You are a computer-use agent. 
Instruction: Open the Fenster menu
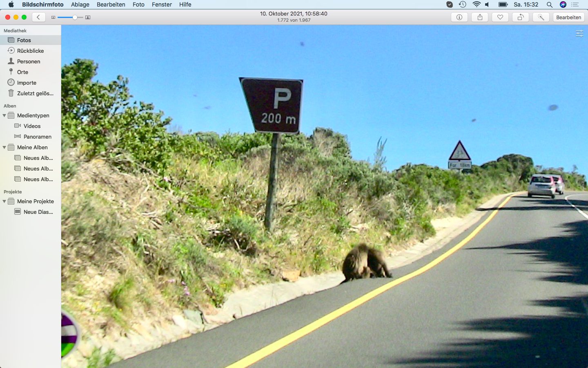tap(162, 4)
